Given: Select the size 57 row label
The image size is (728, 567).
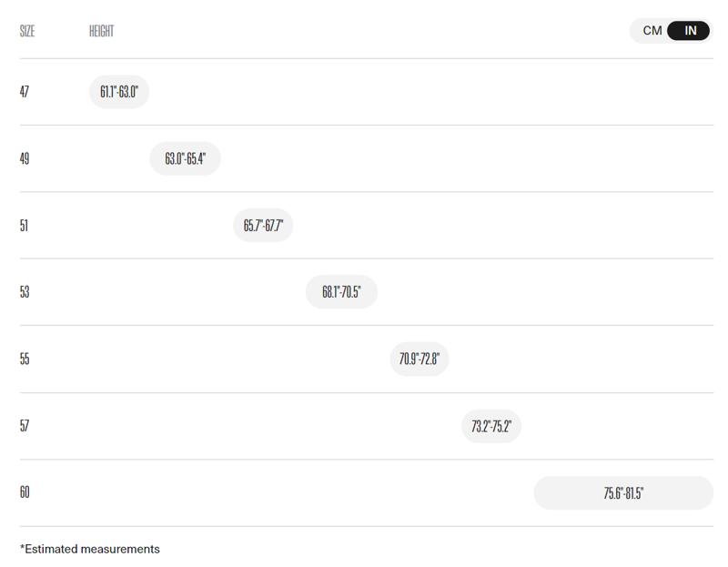Looking at the screenshot, I should pos(25,426).
